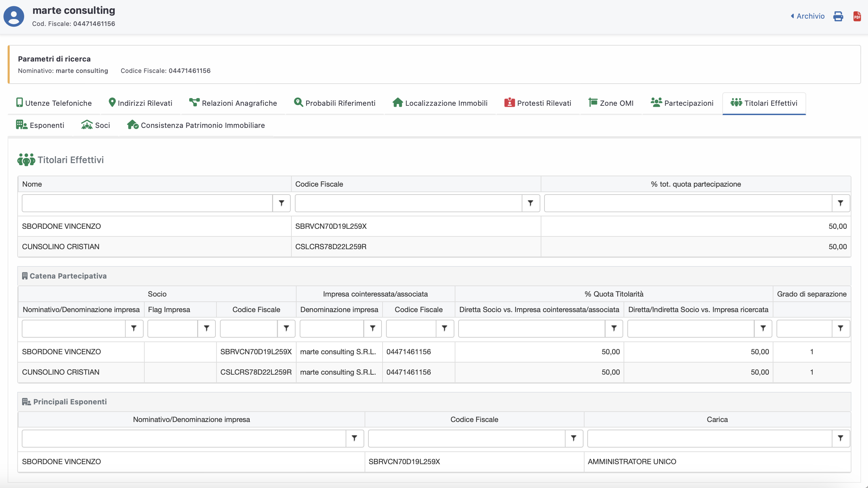The image size is (868, 488).
Task: Open filter for Principali Esponenti Codice Fiscale
Action: pos(573,438)
